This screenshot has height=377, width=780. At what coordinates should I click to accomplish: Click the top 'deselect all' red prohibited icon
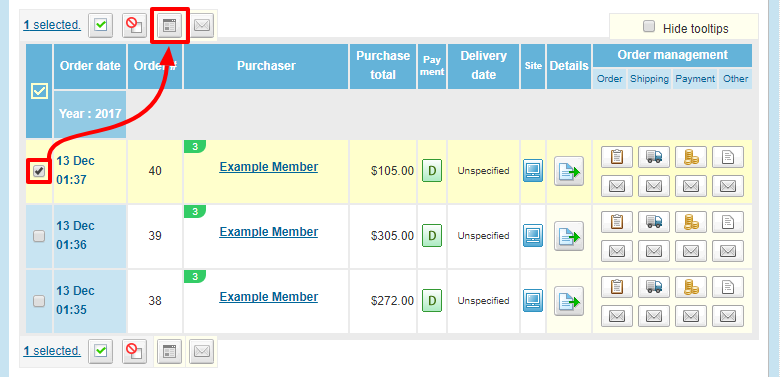(135, 25)
